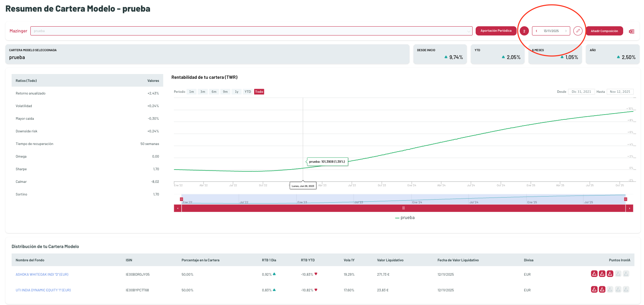This screenshot has height=305, width=644.
Task: Click the Aportación Periódica button
Action: (x=496, y=31)
